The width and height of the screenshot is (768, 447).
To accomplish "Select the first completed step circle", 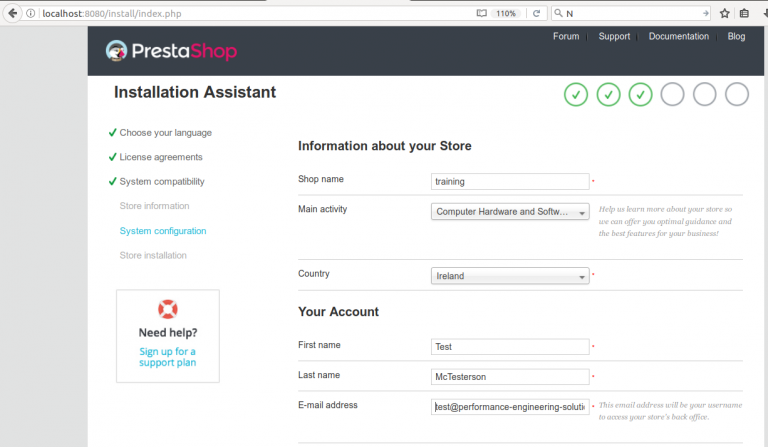I will pyautogui.click(x=576, y=94).
